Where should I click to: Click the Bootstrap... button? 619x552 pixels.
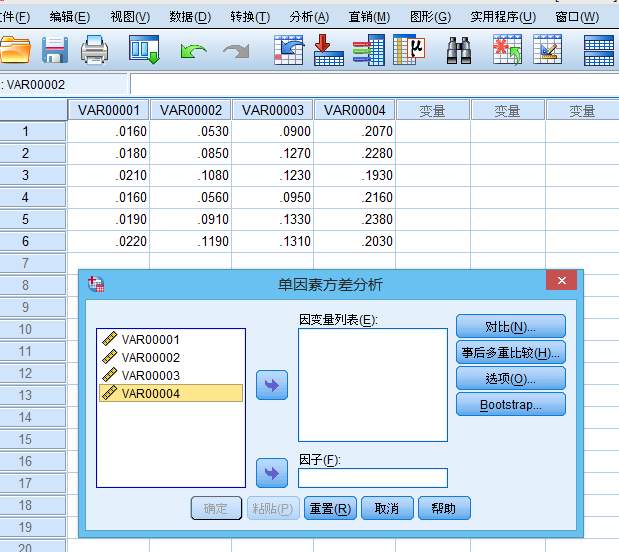tap(510, 404)
